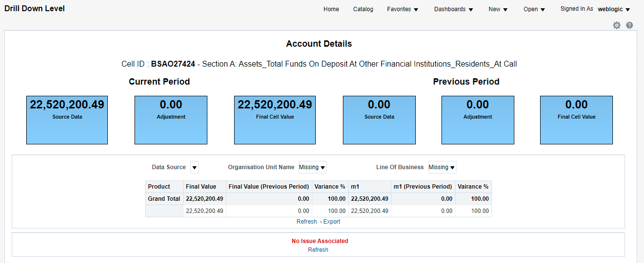Click the Current Period Adjustment tile
Viewport: 644px width, 263px height.
(171, 120)
